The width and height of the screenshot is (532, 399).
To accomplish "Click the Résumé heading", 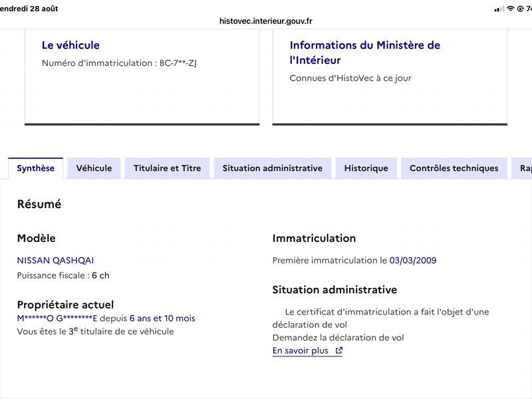I will click(39, 204).
